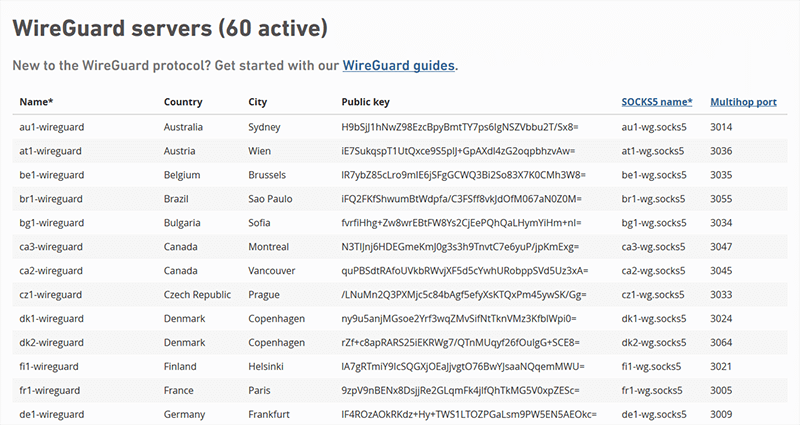Click the public key starting with H9bSjJ1hNwZ98
This screenshot has height=425, width=800.
[460, 128]
